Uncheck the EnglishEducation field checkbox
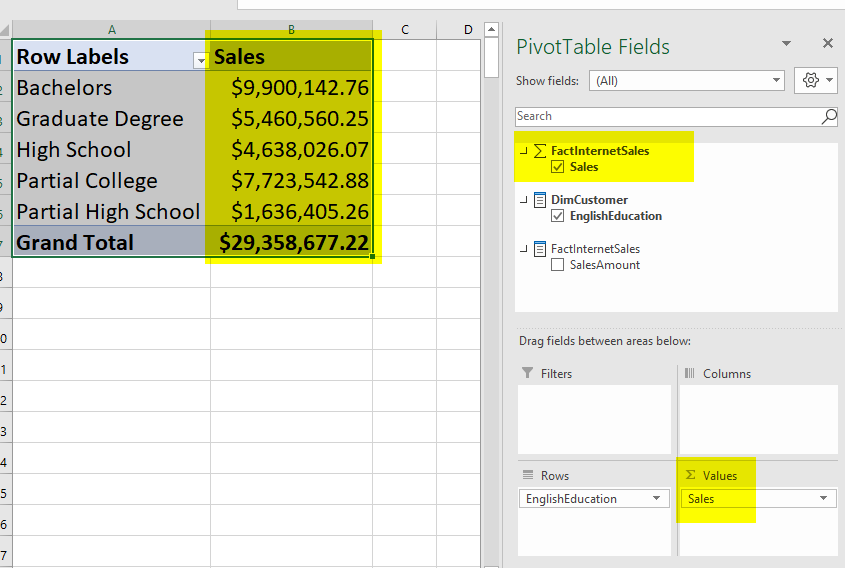This screenshot has height=568, width=845. [558, 216]
